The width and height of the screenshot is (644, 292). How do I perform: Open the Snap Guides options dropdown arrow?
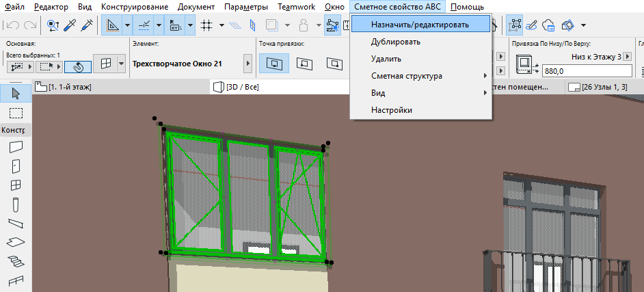[159, 25]
